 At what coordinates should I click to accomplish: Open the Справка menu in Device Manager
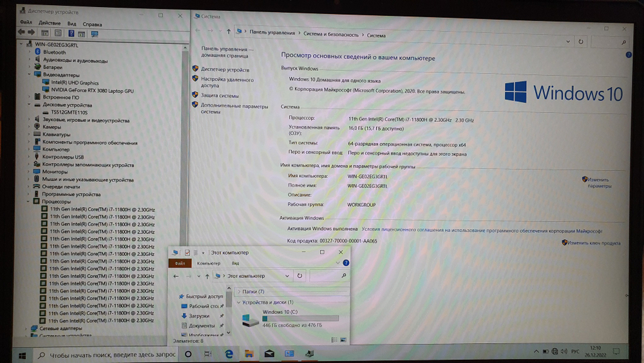pos(92,25)
